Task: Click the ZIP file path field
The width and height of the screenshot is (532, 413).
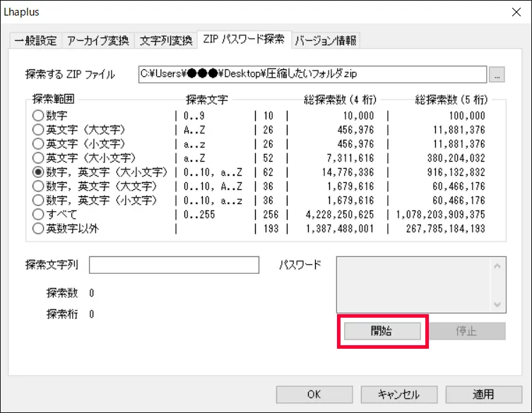Action: (x=312, y=74)
